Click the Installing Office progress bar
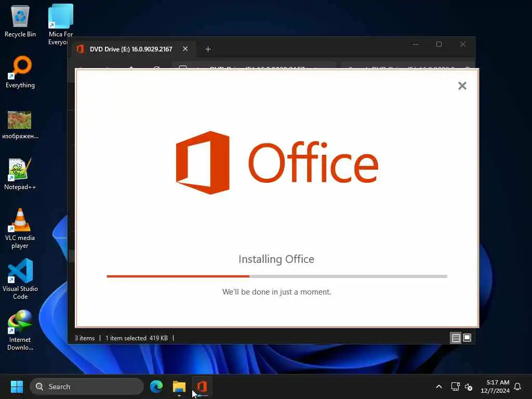Viewport: 532px width, 399px height. (277, 276)
